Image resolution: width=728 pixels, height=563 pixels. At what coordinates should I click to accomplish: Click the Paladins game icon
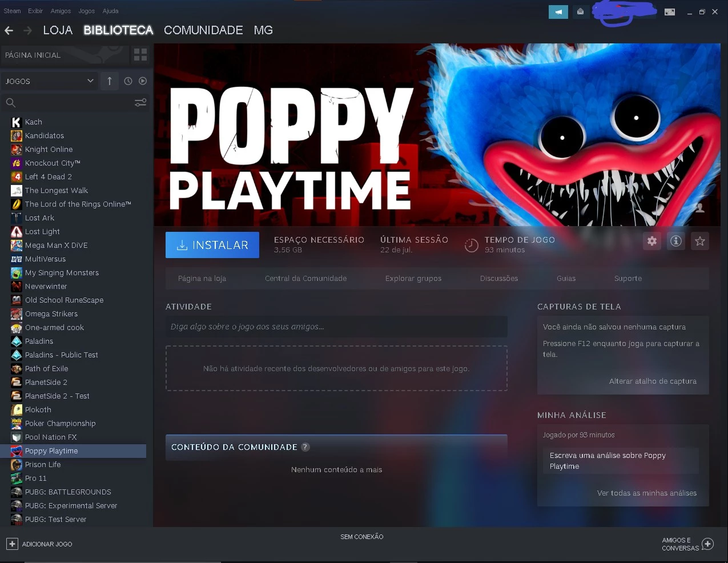click(17, 341)
